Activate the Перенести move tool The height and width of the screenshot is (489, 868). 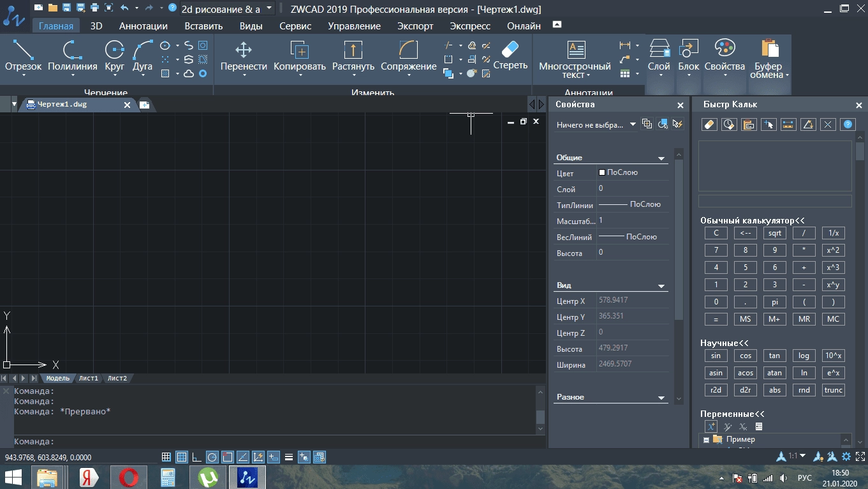point(244,56)
